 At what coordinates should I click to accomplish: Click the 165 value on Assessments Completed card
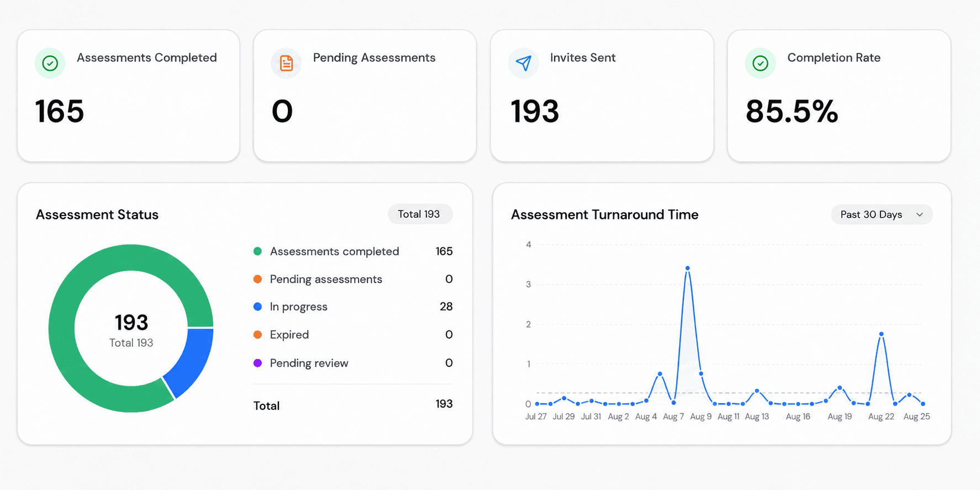coord(60,111)
